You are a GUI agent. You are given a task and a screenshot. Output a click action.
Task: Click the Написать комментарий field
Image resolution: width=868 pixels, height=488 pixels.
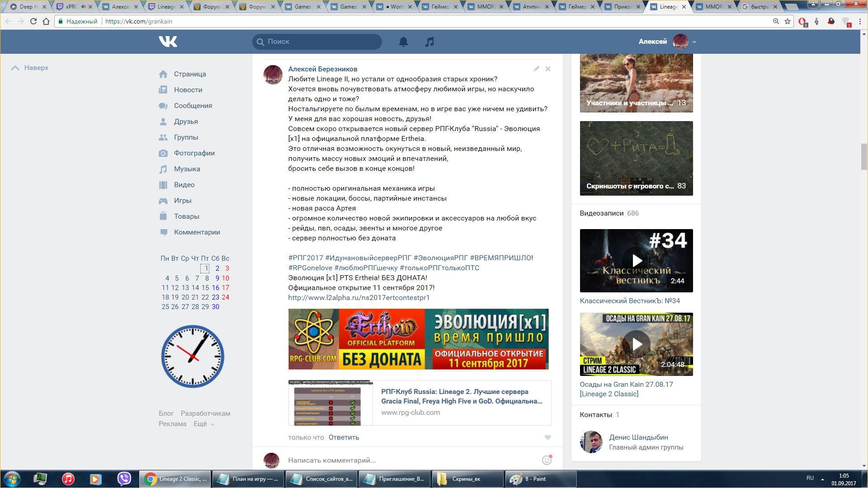tap(411, 460)
